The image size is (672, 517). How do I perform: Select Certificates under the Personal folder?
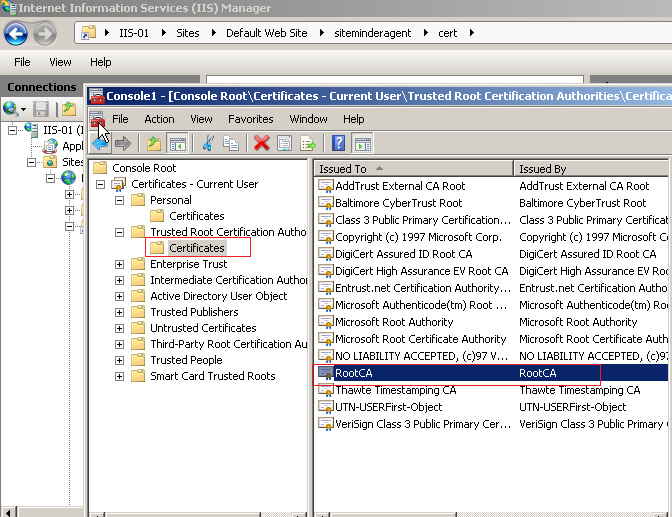point(197,216)
